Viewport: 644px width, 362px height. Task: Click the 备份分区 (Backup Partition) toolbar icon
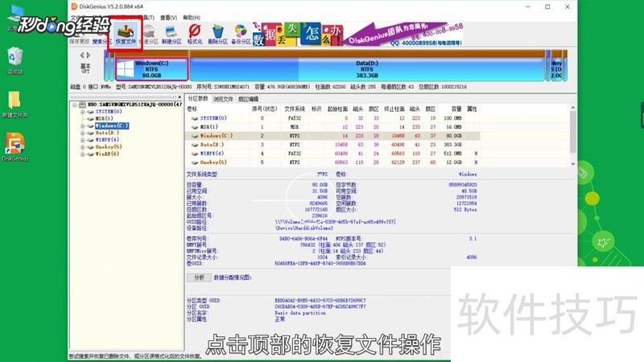[x=241, y=34]
